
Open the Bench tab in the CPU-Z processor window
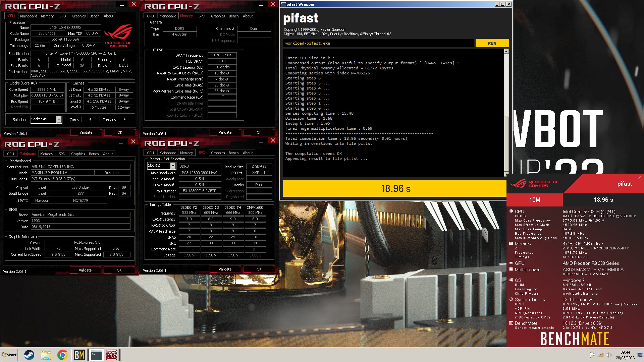pos(94,16)
